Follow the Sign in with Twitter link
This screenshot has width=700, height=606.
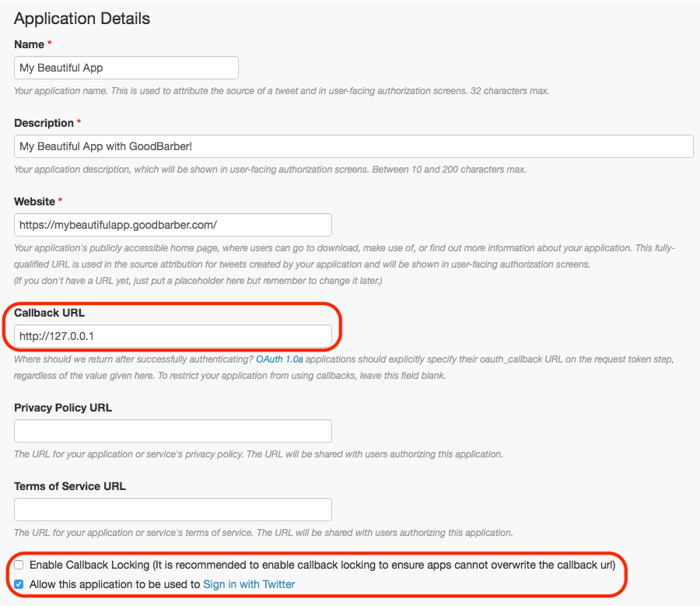[x=249, y=584]
